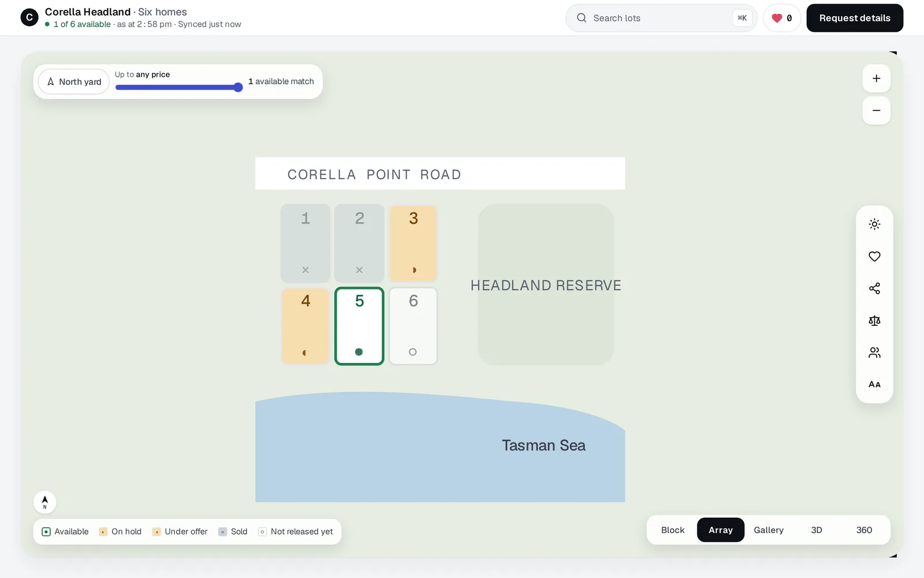Reset orientation with north compass button
This screenshot has width=924, height=578.
tap(45, 502)
